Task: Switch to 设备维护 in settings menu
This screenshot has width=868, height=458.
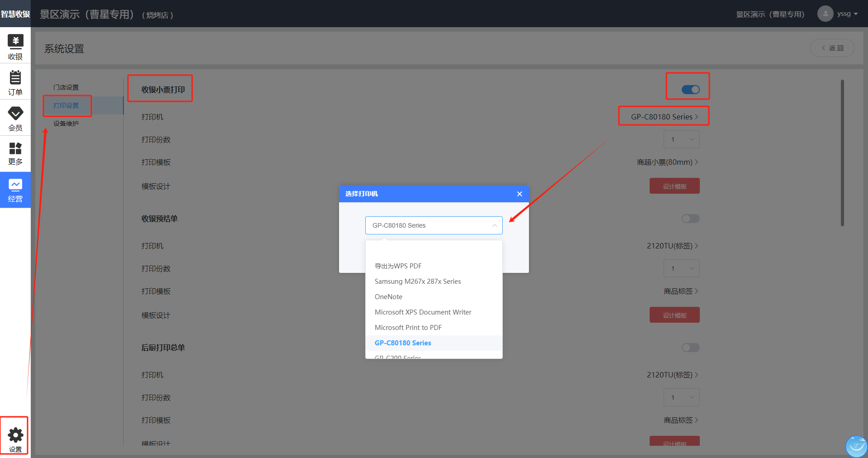Action: pyautogui.click(x=66, y=124)
